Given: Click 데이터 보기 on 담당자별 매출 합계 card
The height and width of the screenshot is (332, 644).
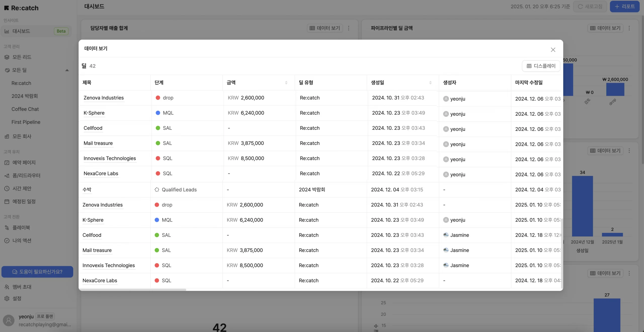Looking at the screenshot, I should click(325, 28).
